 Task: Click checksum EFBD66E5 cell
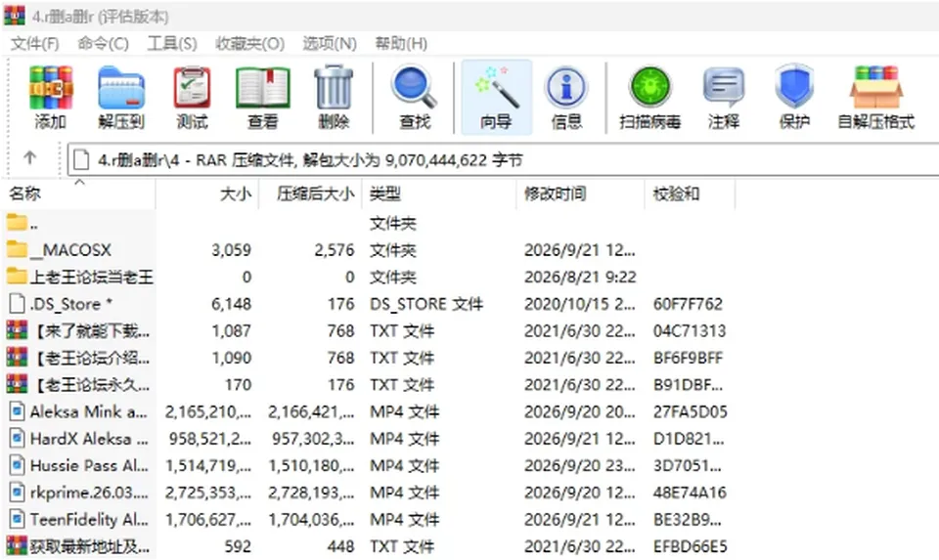pos(690,546)
